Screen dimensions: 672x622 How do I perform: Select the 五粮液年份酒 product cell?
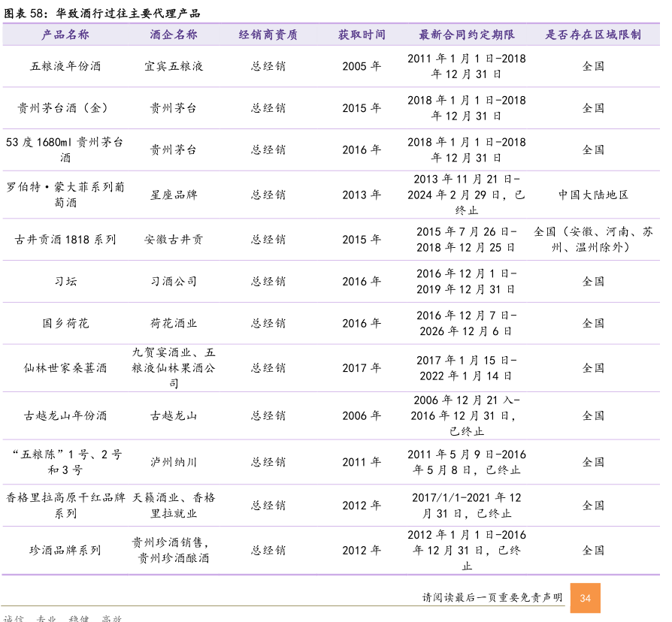coord(65,66)
